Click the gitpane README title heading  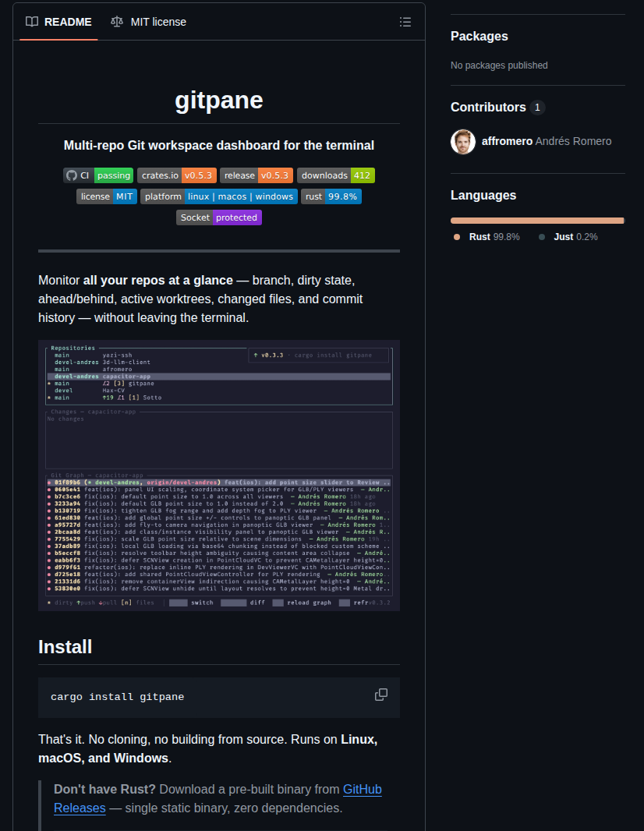219,100
